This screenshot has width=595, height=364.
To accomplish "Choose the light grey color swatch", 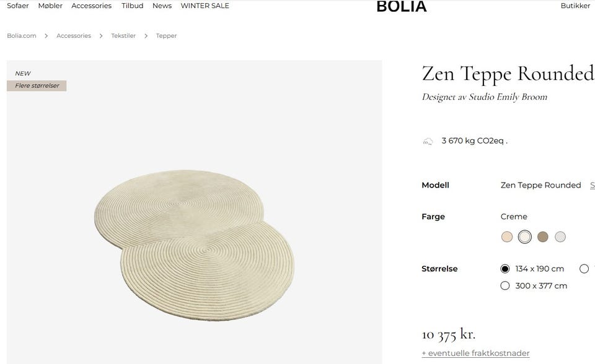I will coord(560,237).
